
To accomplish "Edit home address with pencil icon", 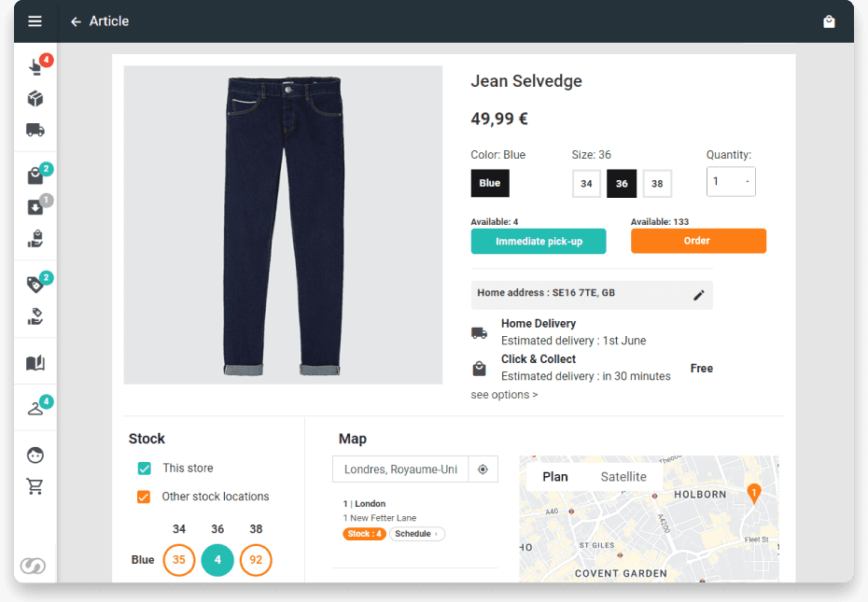I will (x=699, y=295).
